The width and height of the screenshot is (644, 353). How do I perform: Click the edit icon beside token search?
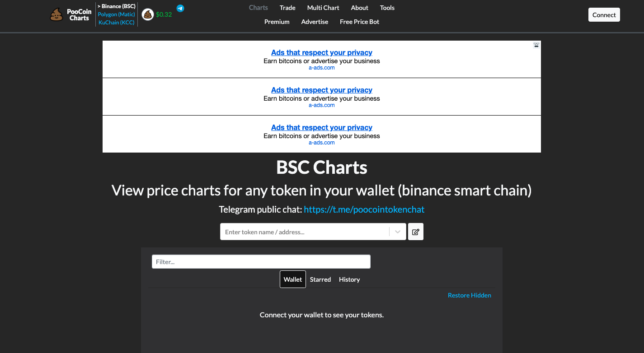point(416,232)
